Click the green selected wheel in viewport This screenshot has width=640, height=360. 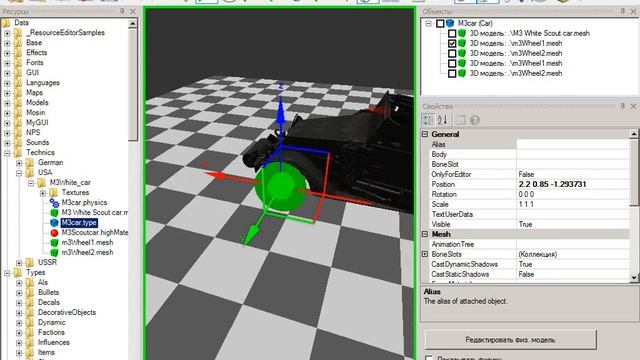click(x=280, y=187)
